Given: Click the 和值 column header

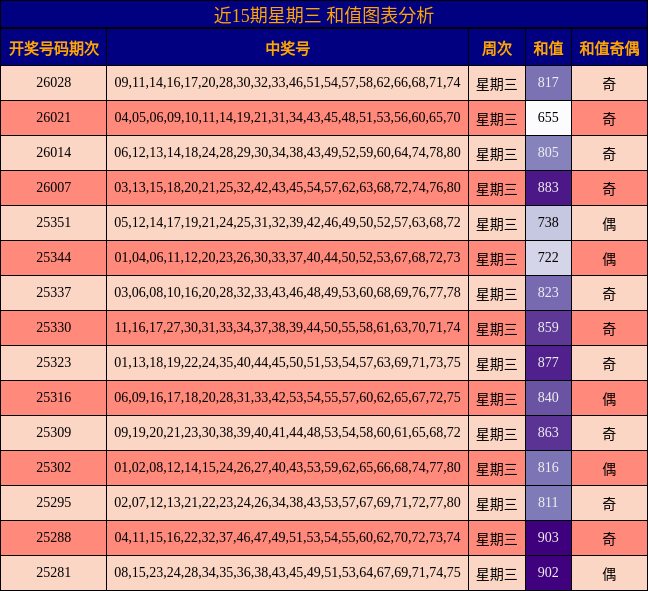Looking at the screenshot, I should click(x=548, y=48).
